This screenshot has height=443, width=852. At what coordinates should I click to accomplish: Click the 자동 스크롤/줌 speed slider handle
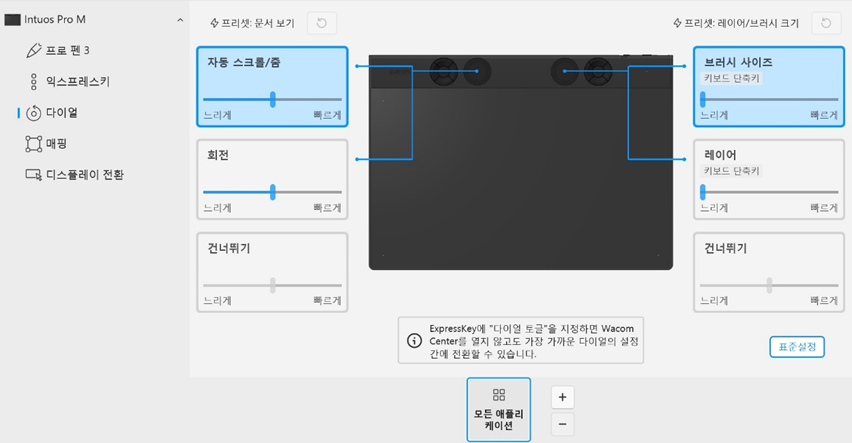click(273, 99)
